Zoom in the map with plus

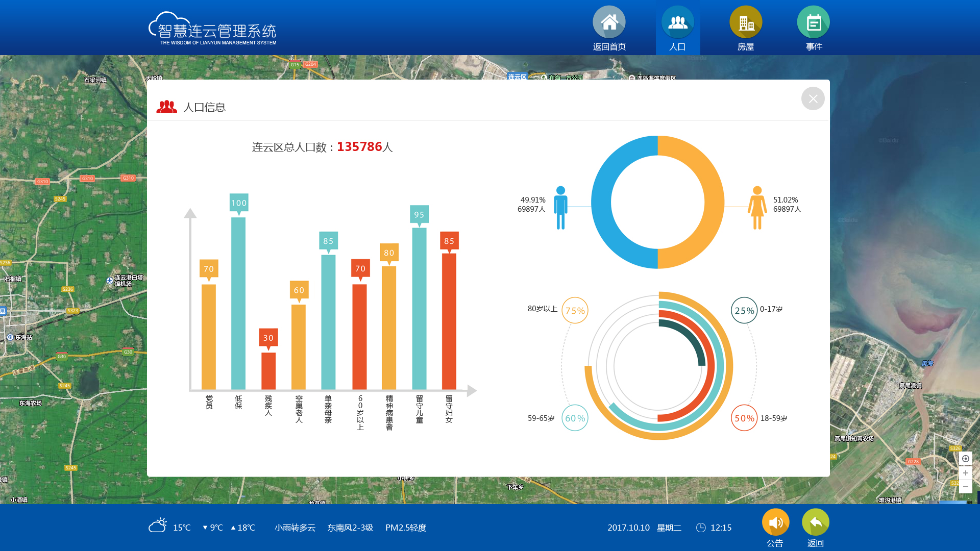(965, 473)
